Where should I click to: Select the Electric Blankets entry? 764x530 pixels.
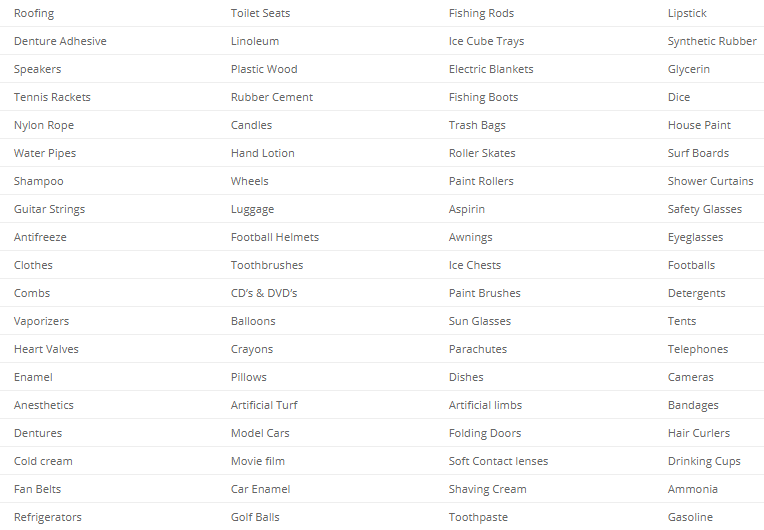[x=491, y=69]
